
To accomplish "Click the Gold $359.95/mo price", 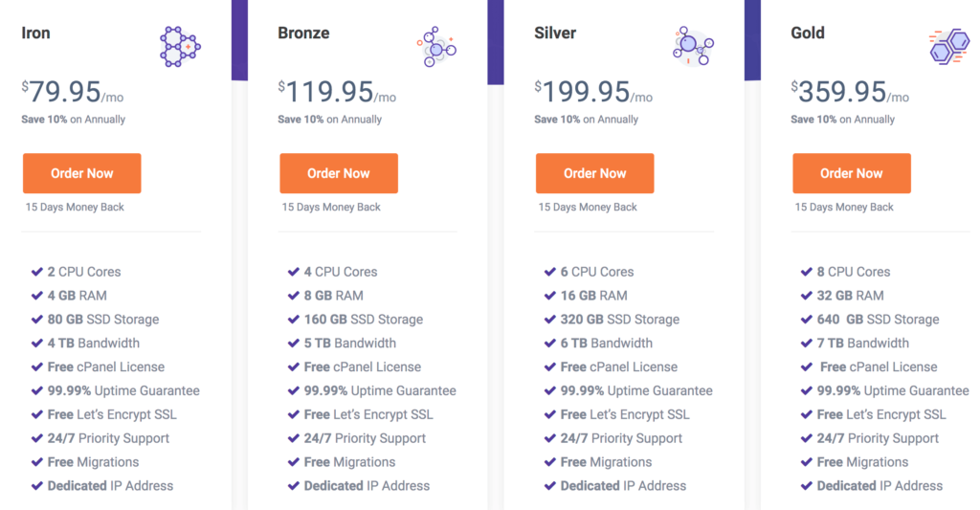I will pyautogui.click(x=850, y=92).
